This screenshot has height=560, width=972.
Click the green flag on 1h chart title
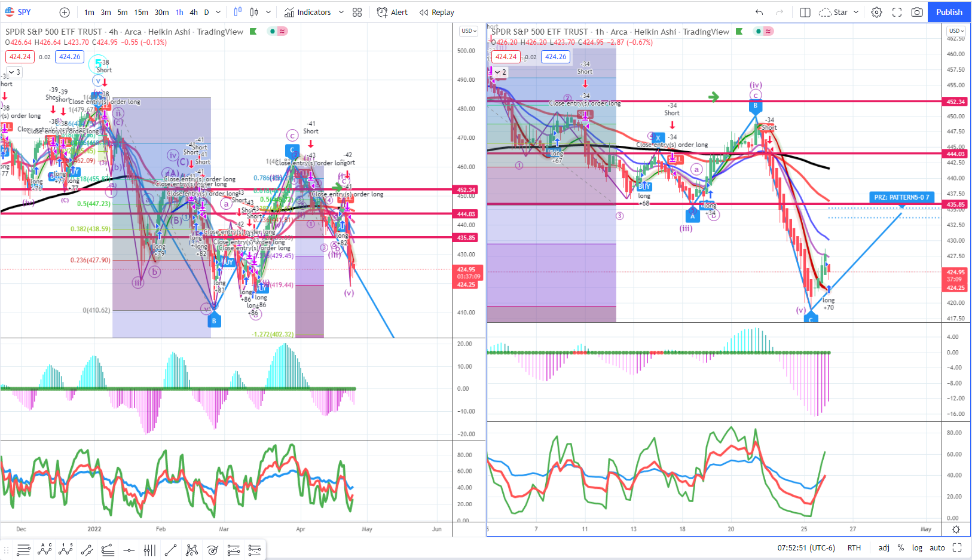pyautogui.click(x=739, y=32)
